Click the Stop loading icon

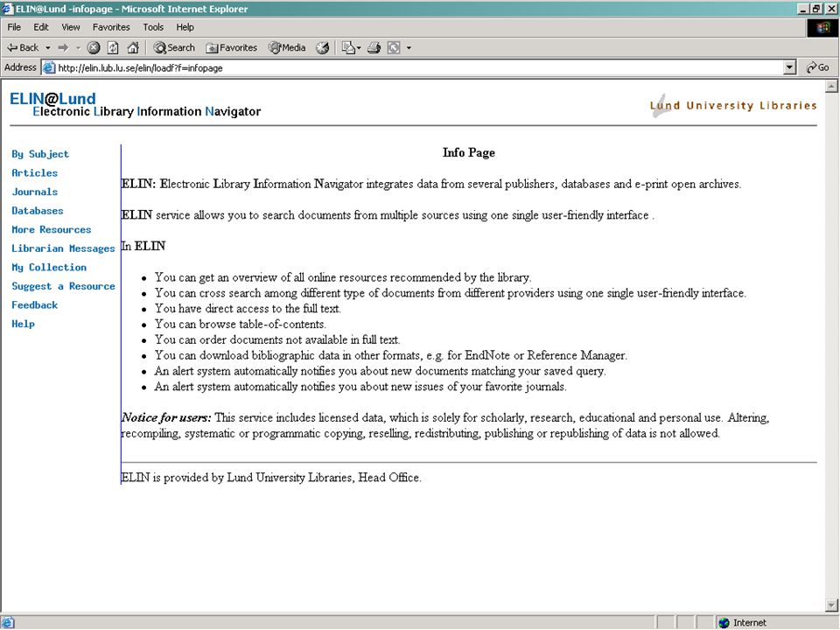[x=94, y=47]
